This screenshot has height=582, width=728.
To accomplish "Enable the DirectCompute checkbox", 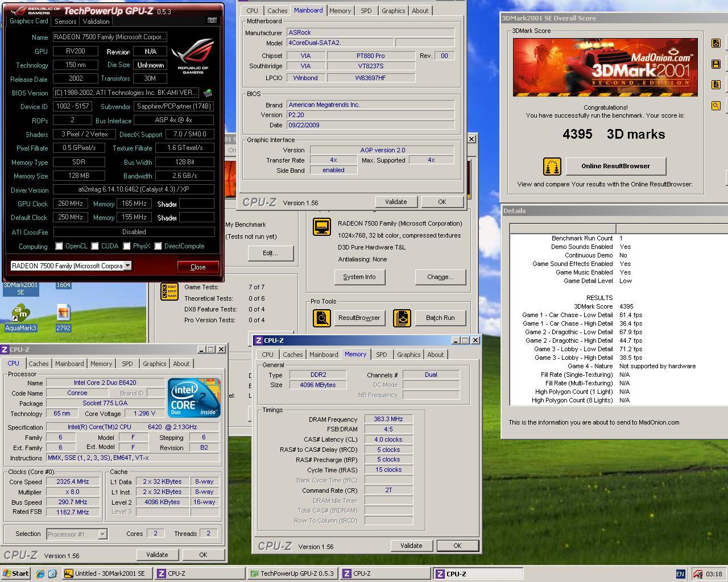I will [158, 246].
